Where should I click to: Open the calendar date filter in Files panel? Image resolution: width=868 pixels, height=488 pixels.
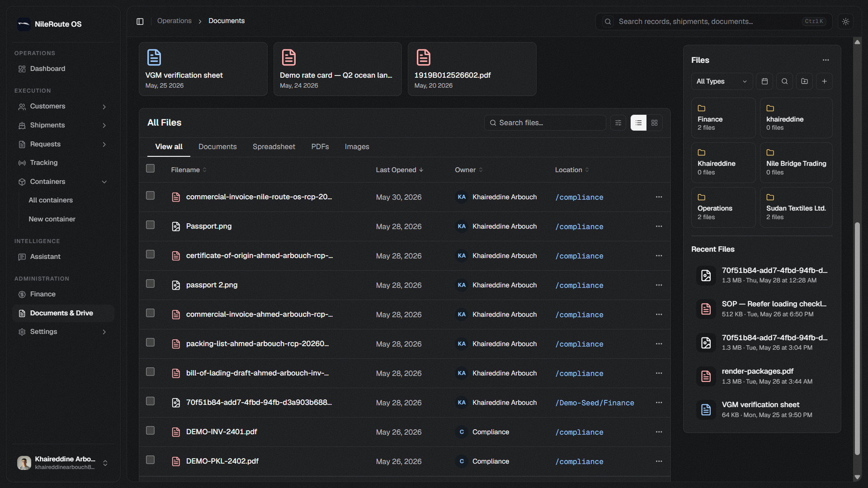tap(764, 81)
